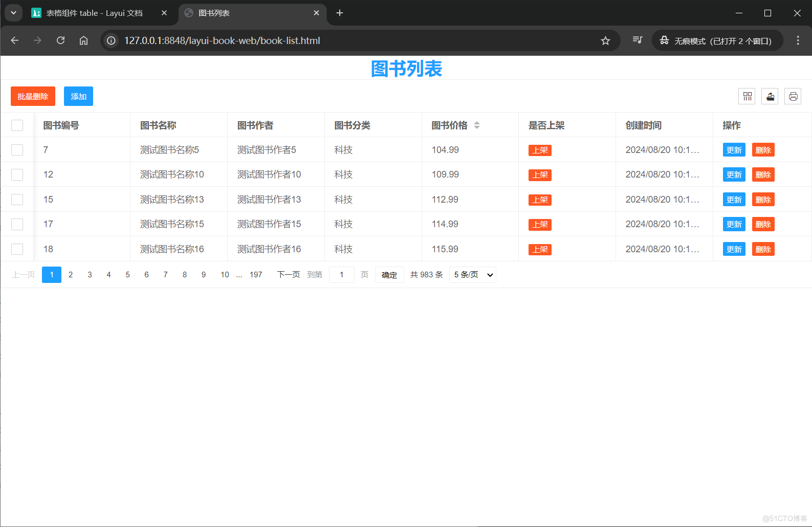
Task: View site information icon in address bar
Action: click(111, 40)
